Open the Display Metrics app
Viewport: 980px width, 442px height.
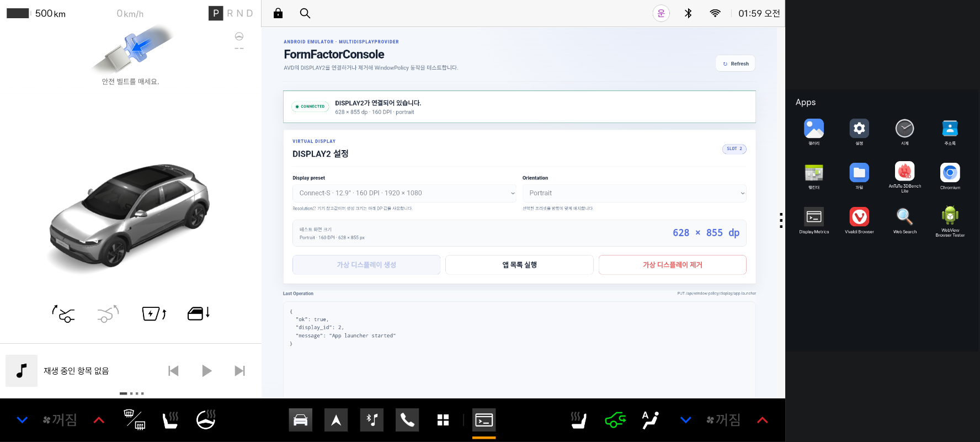814,217
